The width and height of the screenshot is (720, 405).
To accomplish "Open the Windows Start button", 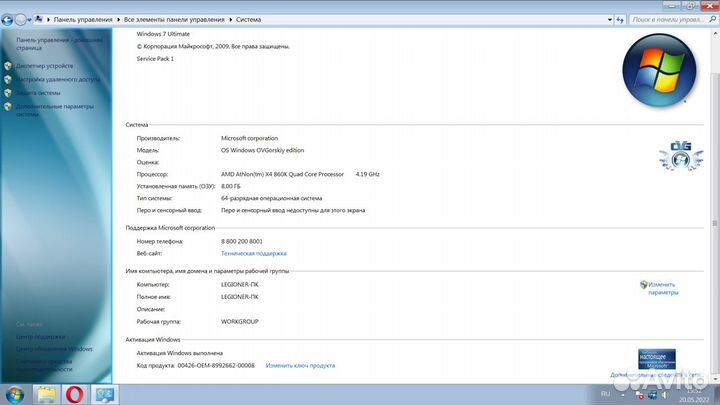I will point(15,394).
